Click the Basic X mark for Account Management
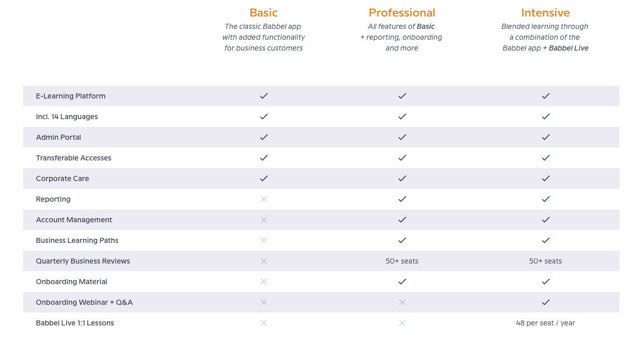 click(x=264, y=220)
